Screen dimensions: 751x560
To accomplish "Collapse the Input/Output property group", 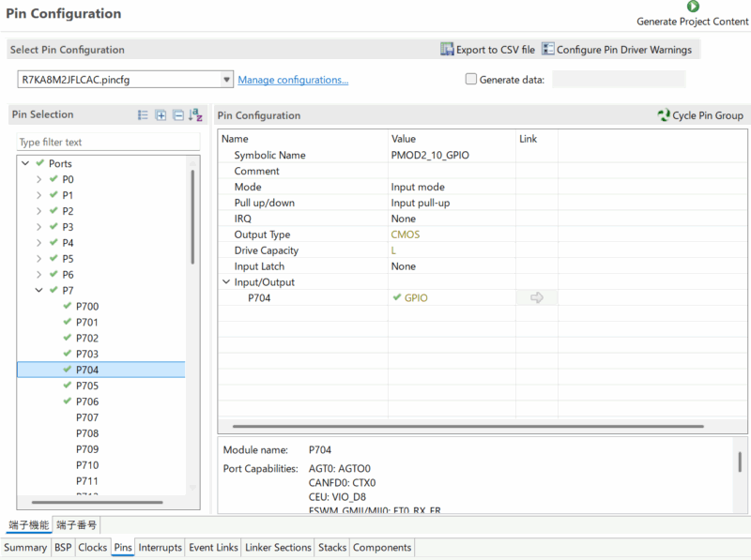I will [226, 282].
